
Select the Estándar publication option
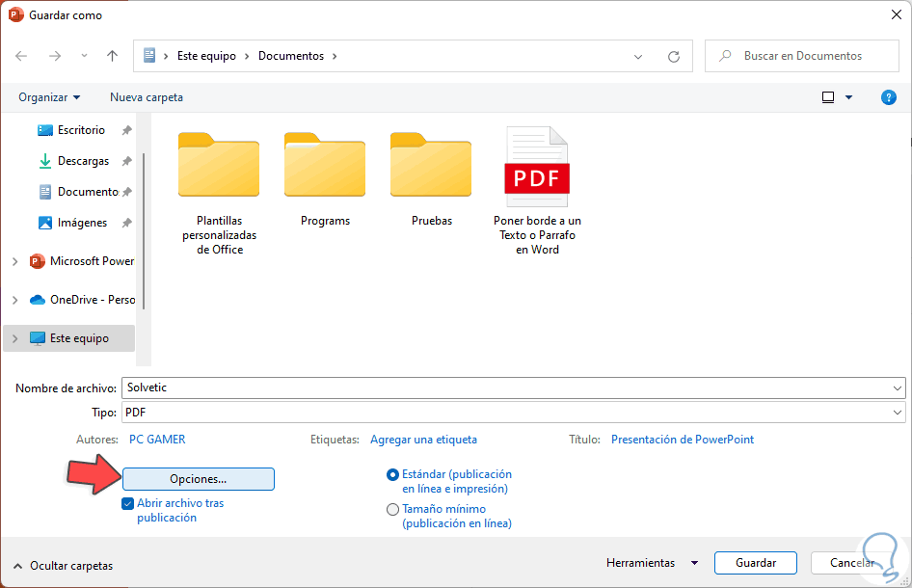(x=392, y=474)
